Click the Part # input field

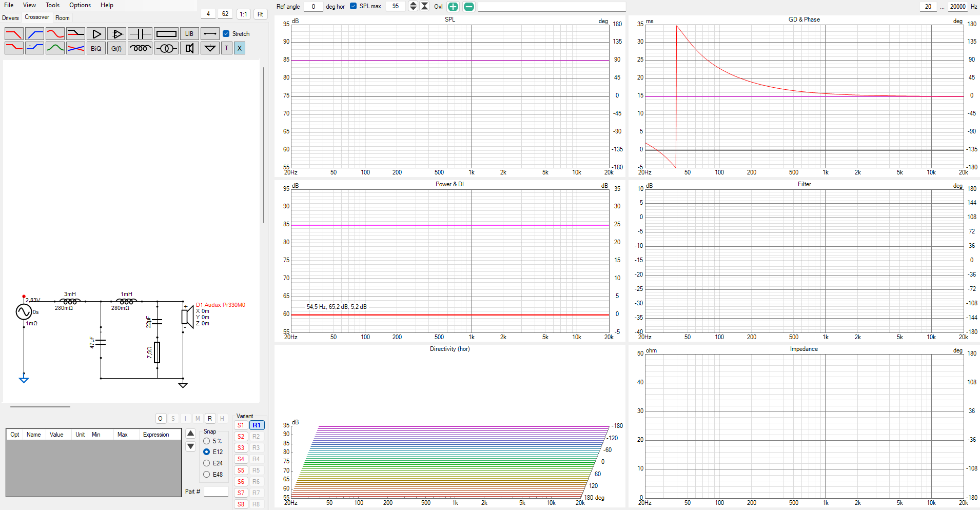(x=216, y=492)
